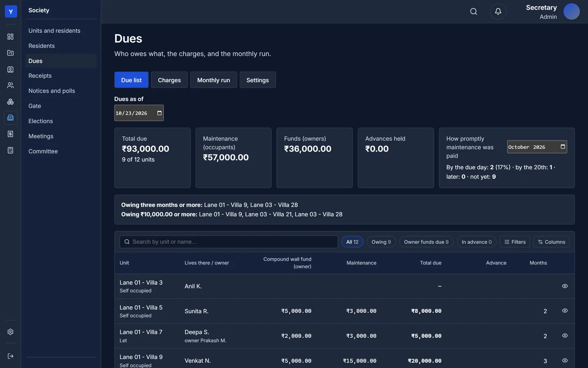588x368 pixels.
Task: Click the Sunita R. name cell
Action: 196,311
